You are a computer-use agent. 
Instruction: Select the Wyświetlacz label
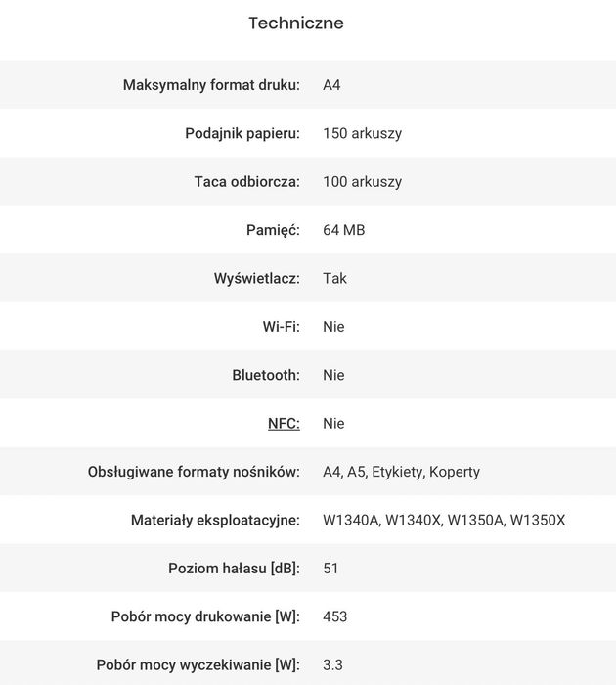point(257,278)
